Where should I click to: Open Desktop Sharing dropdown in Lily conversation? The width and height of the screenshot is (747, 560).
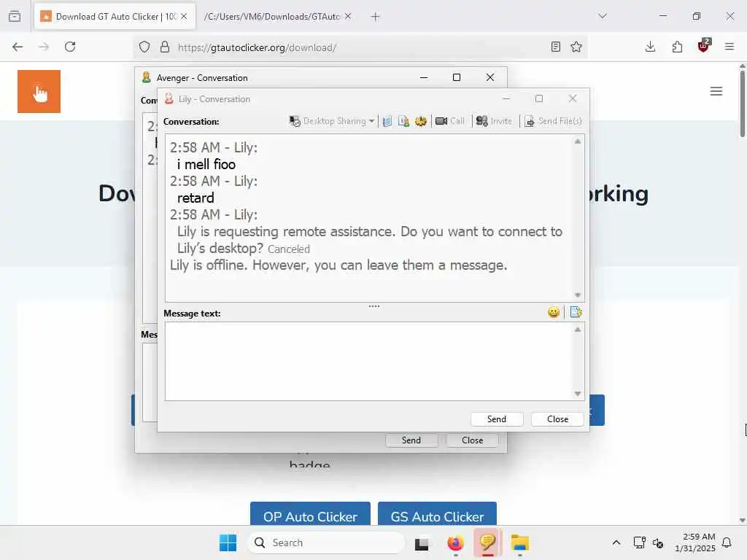pyautogui.click(x=332, y=121)
